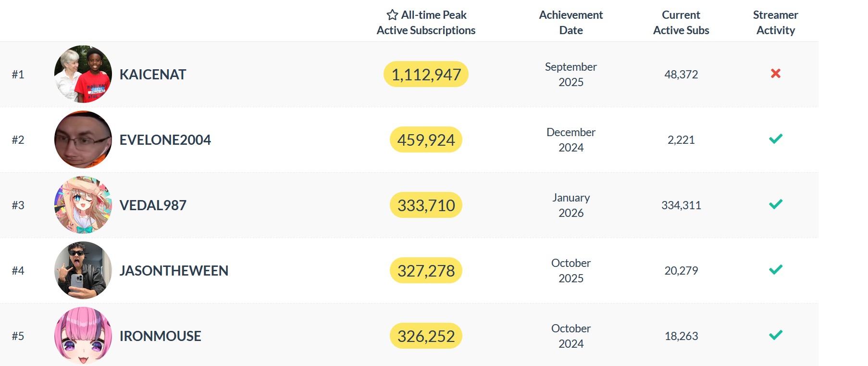Sort by All-time Peak Active Subscriptions header
The image size is (868, 366).
[x=426, y=23]
